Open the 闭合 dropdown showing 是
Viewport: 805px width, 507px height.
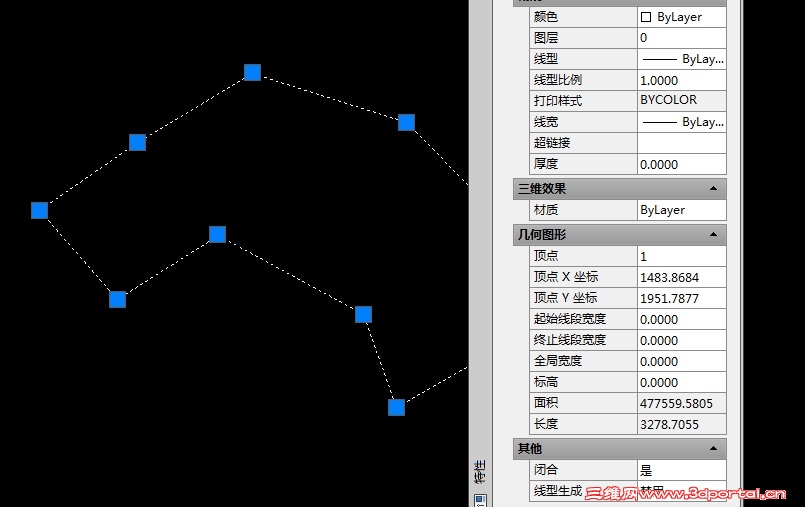click(x=681, y=470)
